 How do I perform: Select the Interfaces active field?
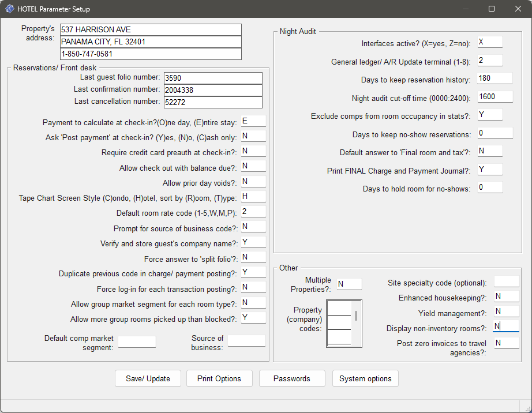tap(489, 42)
